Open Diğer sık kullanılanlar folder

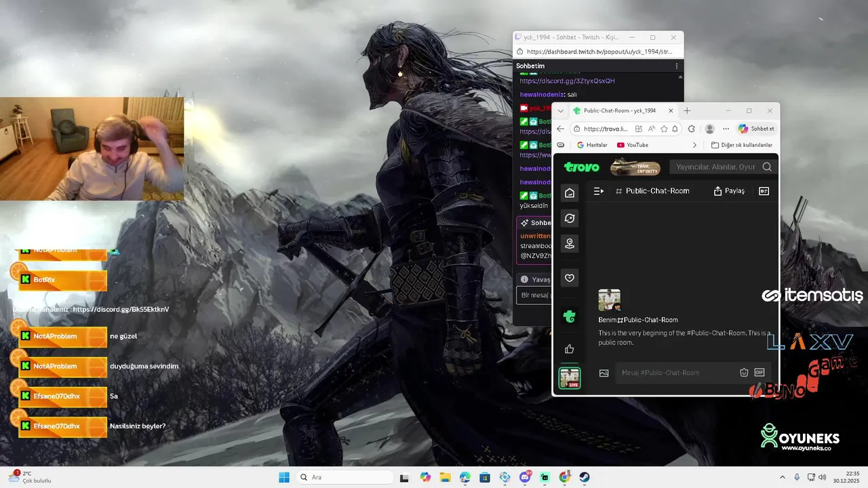pos(741,145)
